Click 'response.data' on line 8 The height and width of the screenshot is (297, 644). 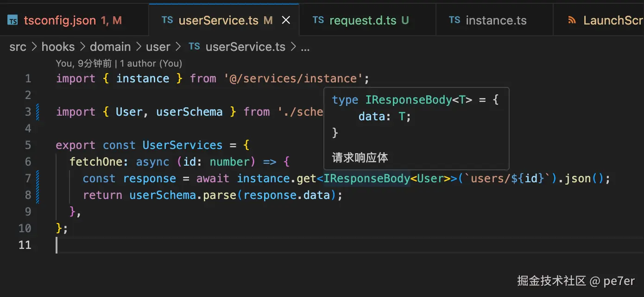(x=287, y=195)
